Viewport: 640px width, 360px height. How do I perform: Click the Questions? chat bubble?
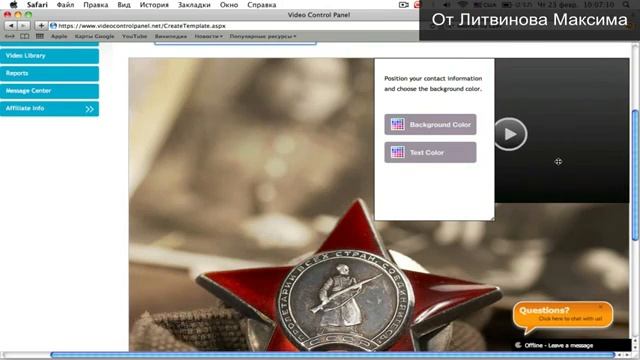[x=562, y=315]
